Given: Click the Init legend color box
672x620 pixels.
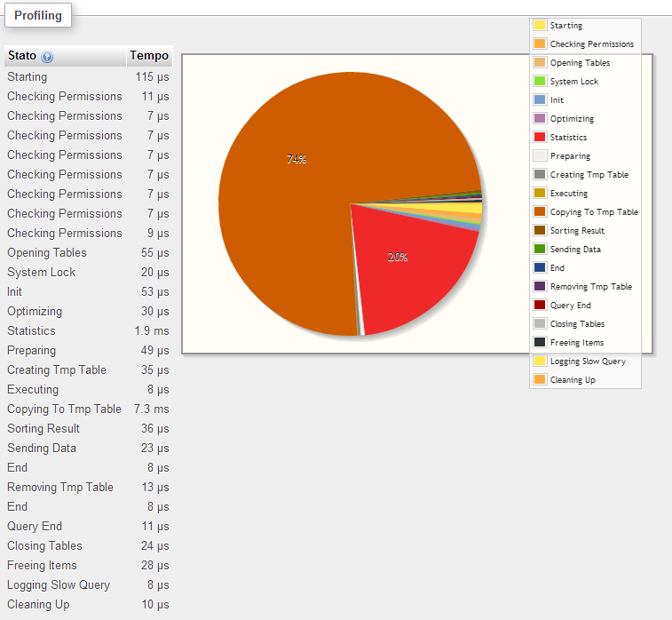Looking at the screenshot, I should click(x=539, y=100).
